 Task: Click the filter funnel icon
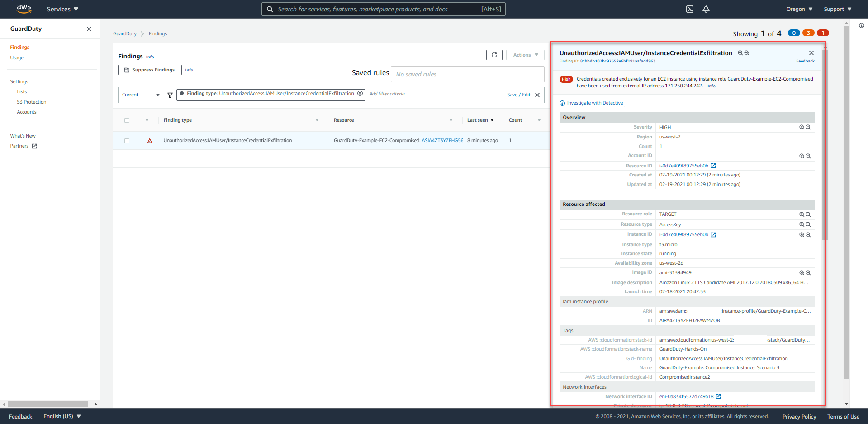pos(170,95)
